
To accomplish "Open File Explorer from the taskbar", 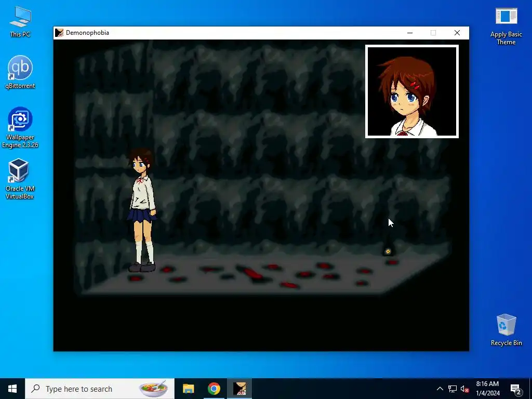I will (188, 389).
